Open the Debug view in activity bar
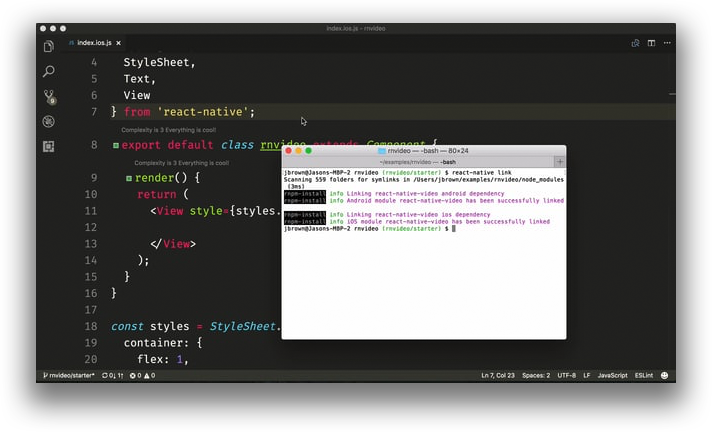The image size is (712, 432). pyautogui.click(x=49, y=121)
